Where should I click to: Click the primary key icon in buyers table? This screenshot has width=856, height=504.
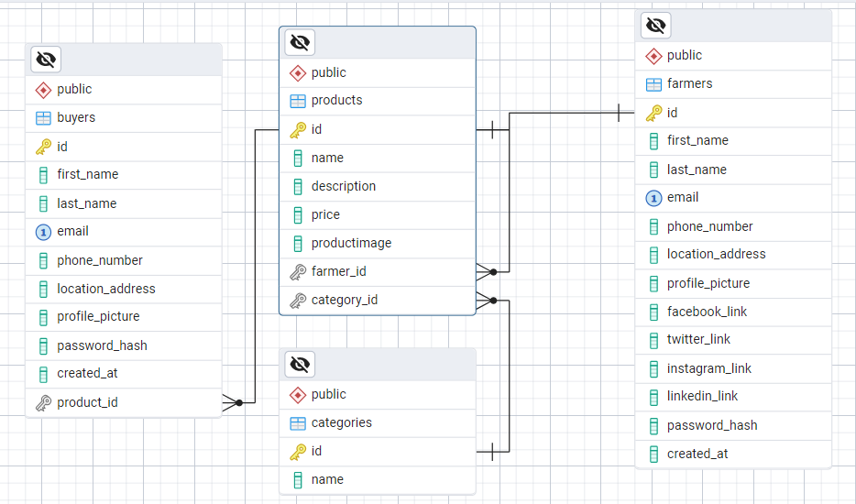tap(43, 147)
